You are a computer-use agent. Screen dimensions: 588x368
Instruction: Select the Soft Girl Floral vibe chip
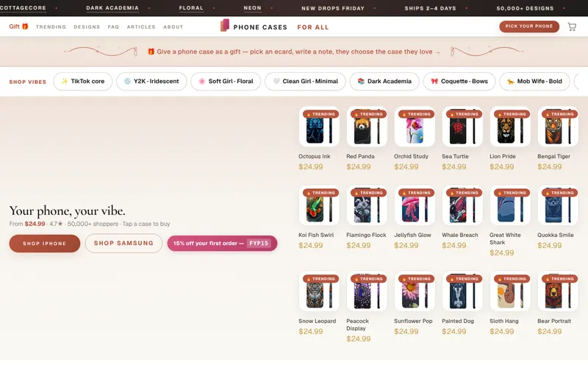click(x=226, y=82)
